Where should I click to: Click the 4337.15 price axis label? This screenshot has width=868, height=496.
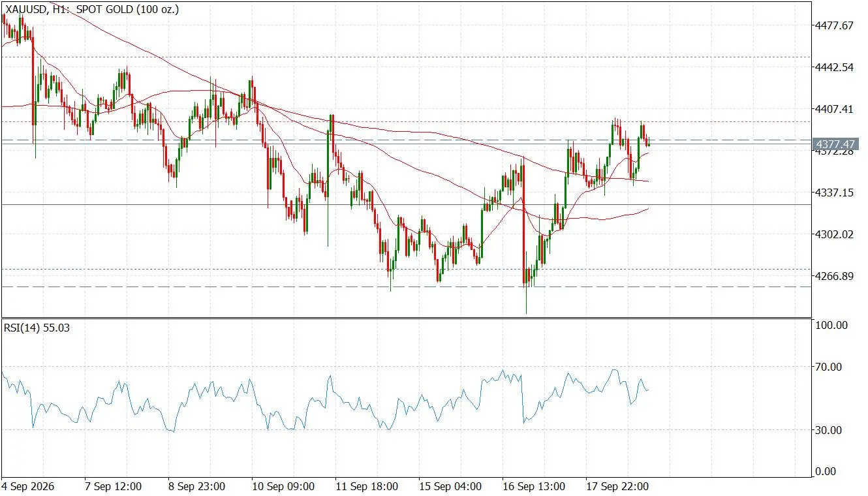click(x=835, y=193)
